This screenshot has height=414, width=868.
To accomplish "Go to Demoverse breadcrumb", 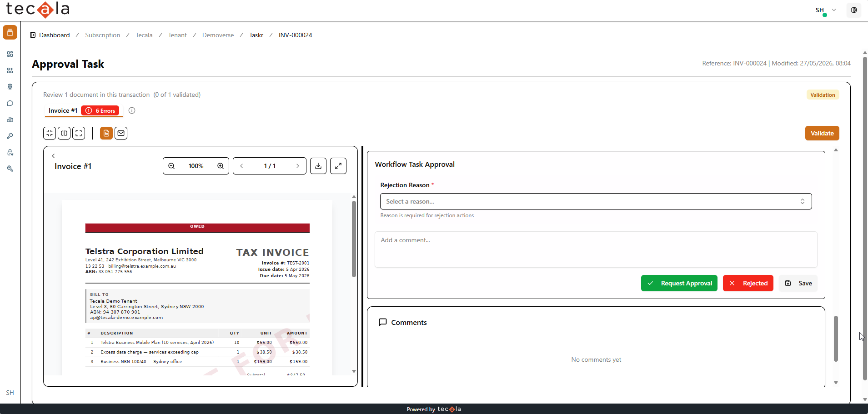I will point(218,35).
